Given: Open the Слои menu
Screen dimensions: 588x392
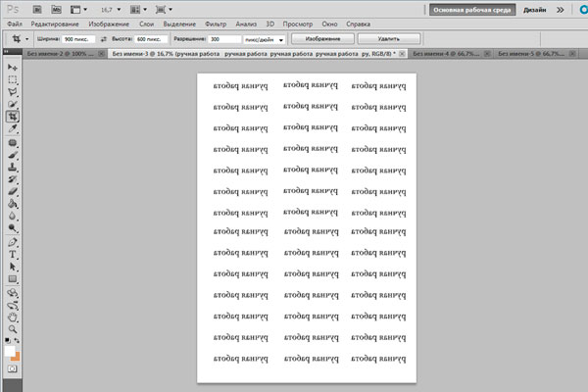Looking at the screenshot, I should [147, 24].
